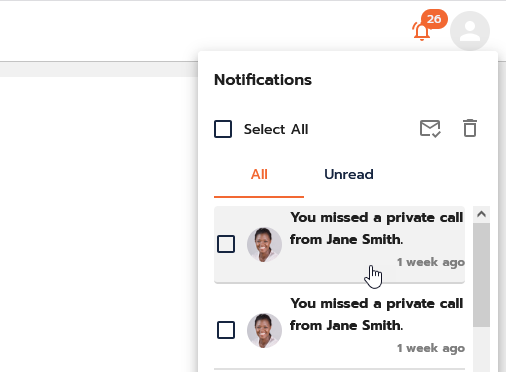506x372 pixels.
Task: Open the notifications bell icon
Action: [x=421, y=31]
